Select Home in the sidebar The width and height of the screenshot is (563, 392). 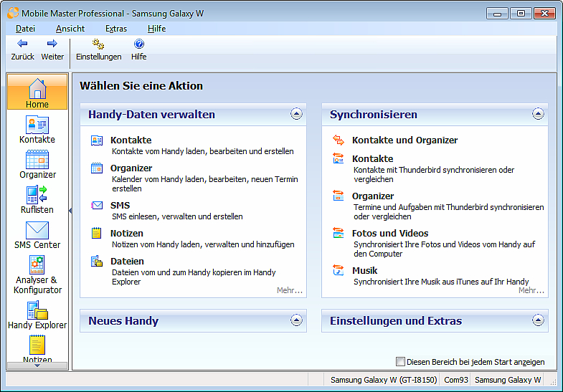pyautogui.click(x=37, y=92)
